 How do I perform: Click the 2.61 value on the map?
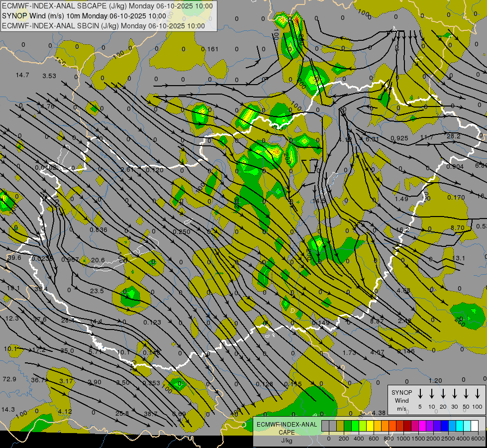point(127,169)
